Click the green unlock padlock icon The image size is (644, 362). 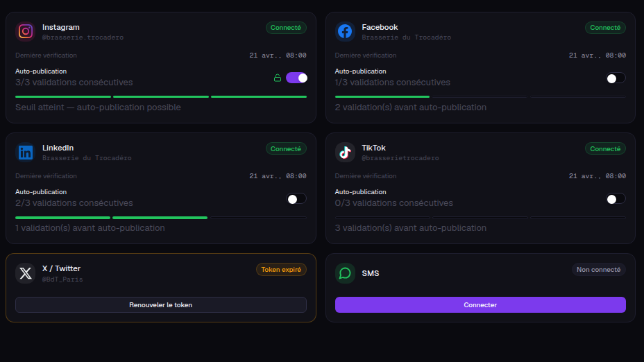(x=278, y=78)
